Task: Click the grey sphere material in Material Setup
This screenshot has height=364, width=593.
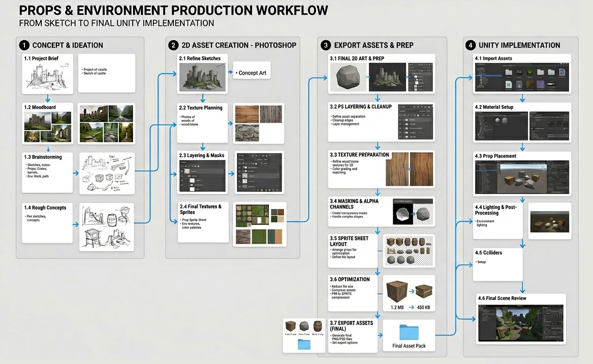Action: (x=497, y=120)
